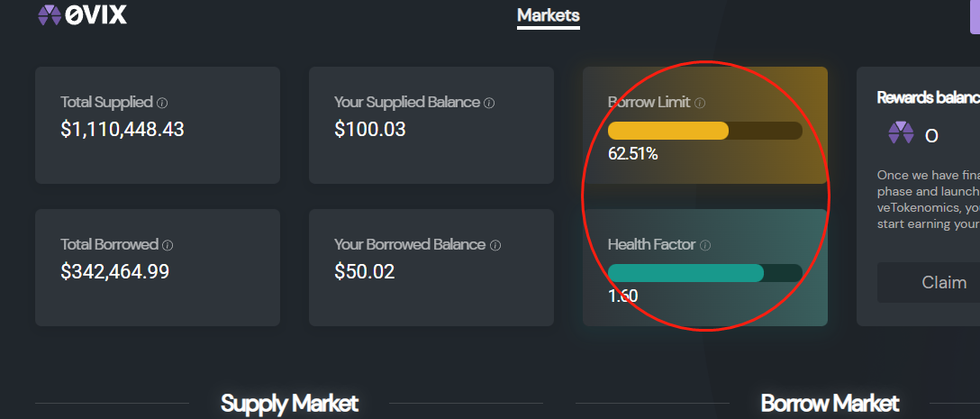Click info icon next to Health Factor
The image size is (980, 419).
705,245
